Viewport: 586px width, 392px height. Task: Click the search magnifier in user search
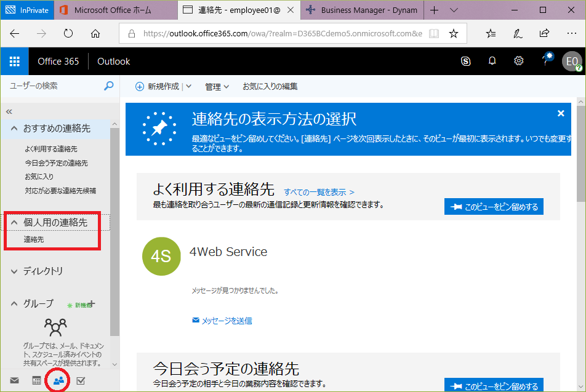[109, 86]
